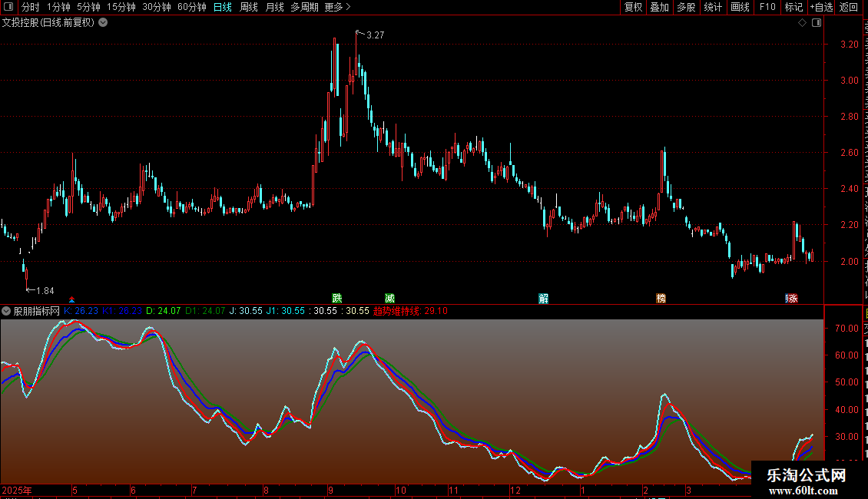Click the 返回 back button

coord(849,7)
